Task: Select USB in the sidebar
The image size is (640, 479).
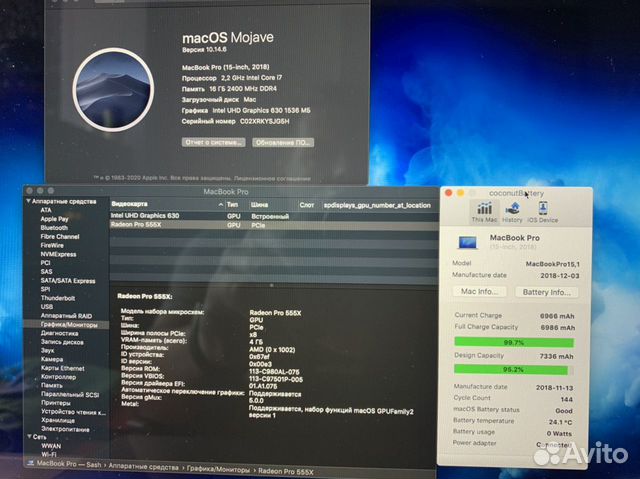Action: (47, 307)
